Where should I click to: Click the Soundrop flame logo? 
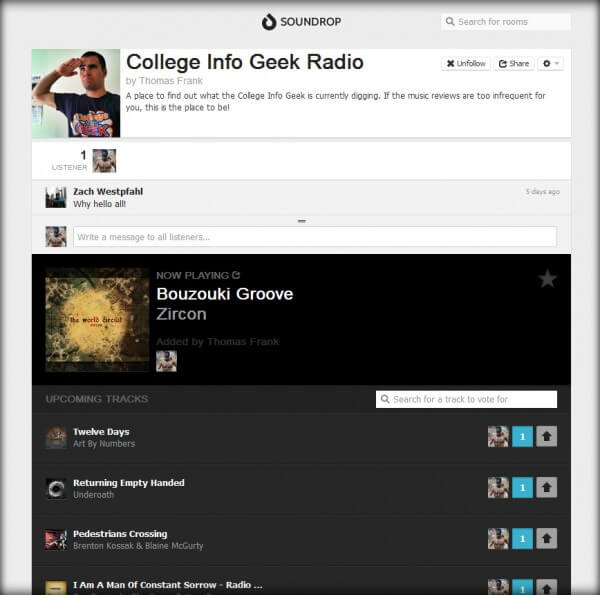click(x=269, y=22)
